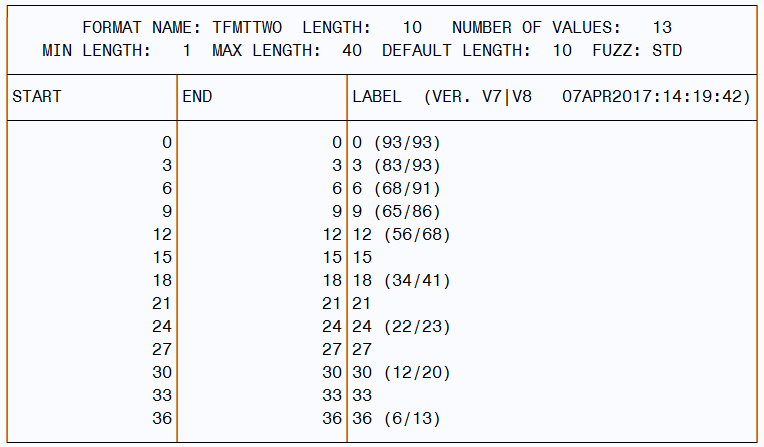Click the NUMBER OF VALUES 13 text
Screen dimensions: 764x447
(561, 28)
